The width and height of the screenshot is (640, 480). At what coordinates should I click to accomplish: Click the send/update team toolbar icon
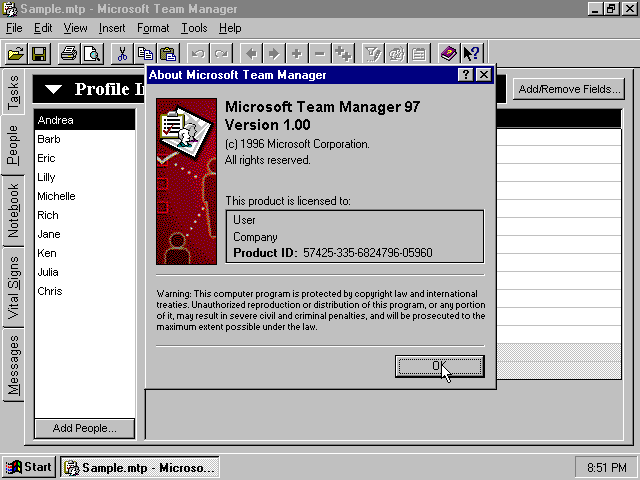[x=396, y=53]
